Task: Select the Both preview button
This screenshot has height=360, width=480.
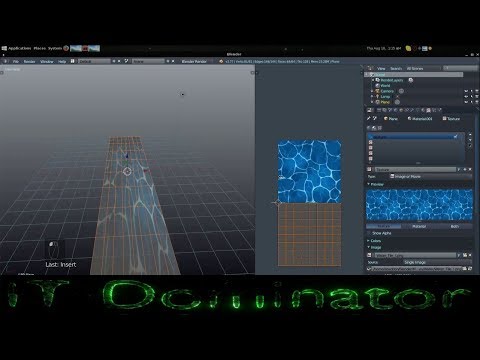Action: click(455, 226)
